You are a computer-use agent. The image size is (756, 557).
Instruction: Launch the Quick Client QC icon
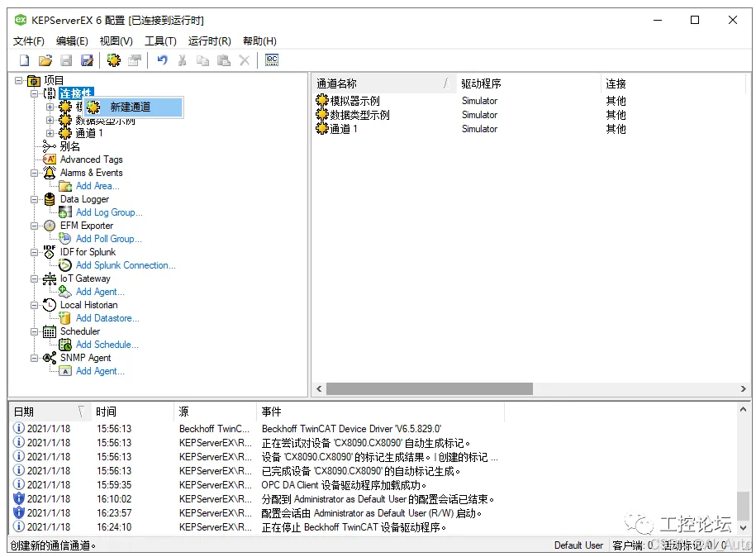pyautogui.click(x=272, y=60)
